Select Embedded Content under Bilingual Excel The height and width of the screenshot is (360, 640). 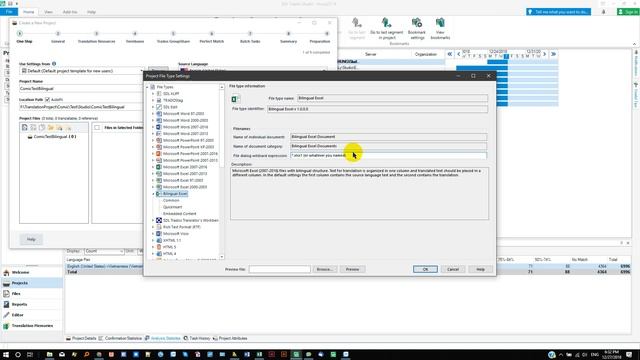point(180,213)
